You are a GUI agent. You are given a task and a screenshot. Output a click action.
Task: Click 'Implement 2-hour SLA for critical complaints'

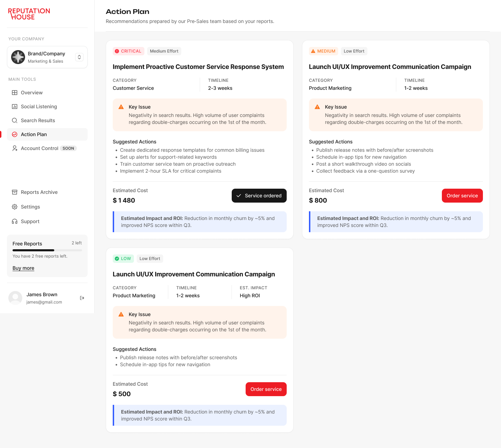pos(170,171)
